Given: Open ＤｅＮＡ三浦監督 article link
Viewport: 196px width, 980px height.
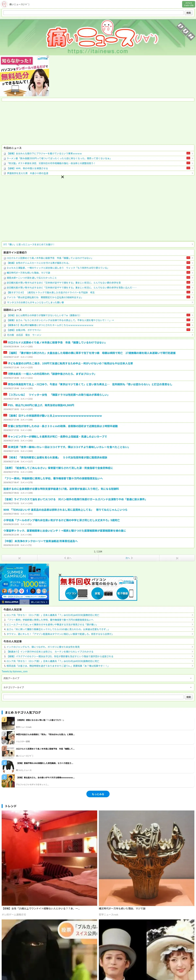Looking at the screenshot, I should pyautogui.click(x=57, y=268).
